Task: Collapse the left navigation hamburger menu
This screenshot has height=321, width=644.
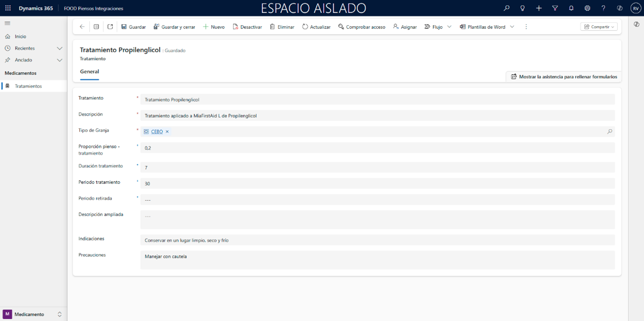Action: [7, 23]
